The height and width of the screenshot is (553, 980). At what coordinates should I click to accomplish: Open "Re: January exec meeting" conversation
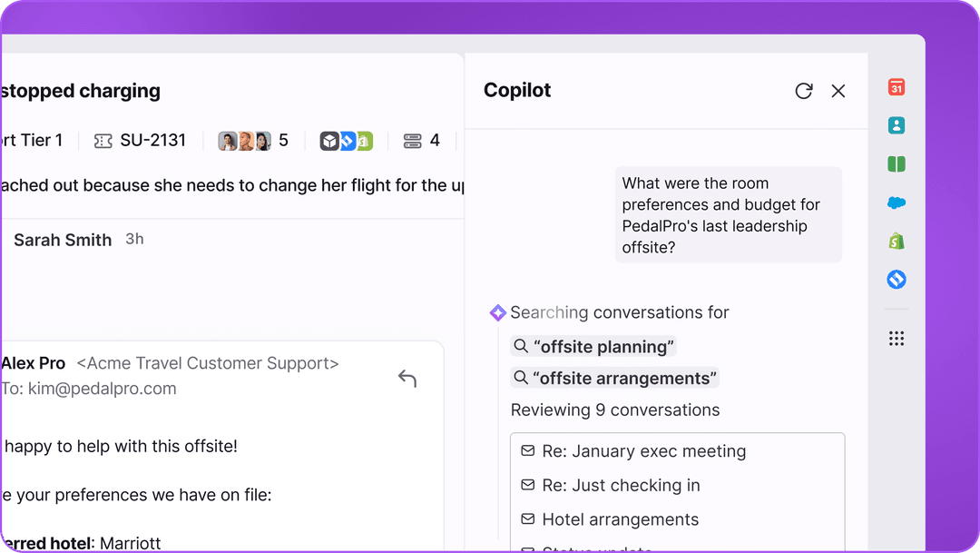pos(643,451)
